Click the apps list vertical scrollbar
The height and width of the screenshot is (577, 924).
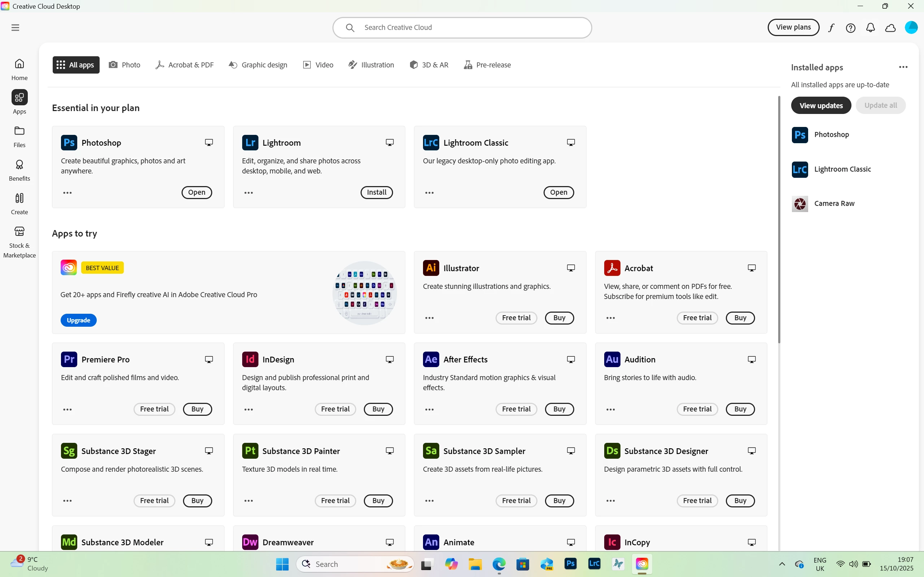coord(779,219)
